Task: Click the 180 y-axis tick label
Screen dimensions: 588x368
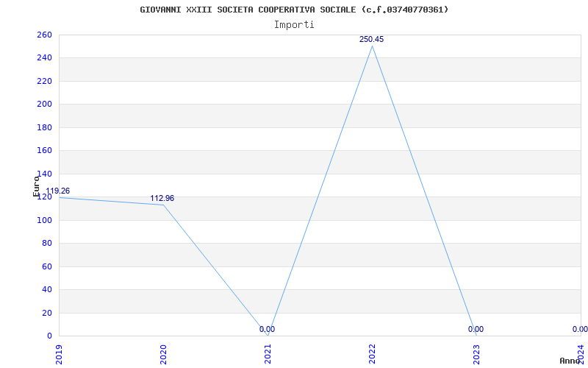Action: (x=44, y=127)
